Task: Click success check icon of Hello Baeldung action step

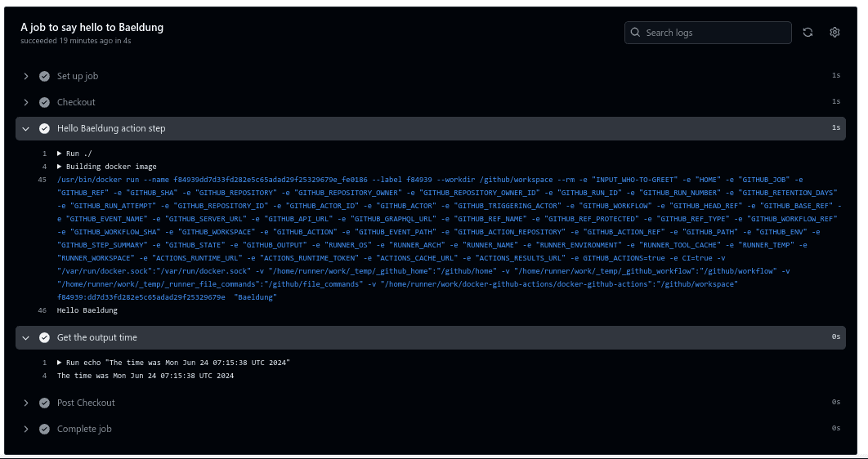Action: point(44,128)
